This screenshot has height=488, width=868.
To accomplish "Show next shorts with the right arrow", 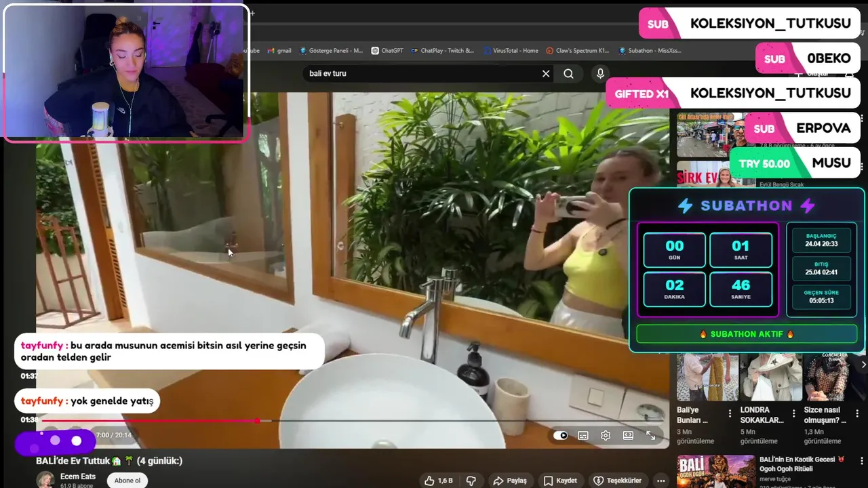I will tap(863, 365).
